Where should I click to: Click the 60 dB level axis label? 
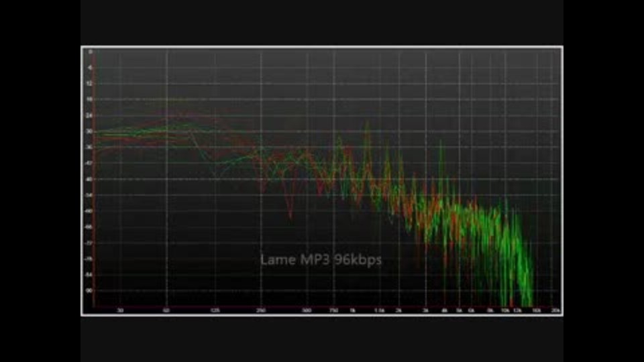89,211
